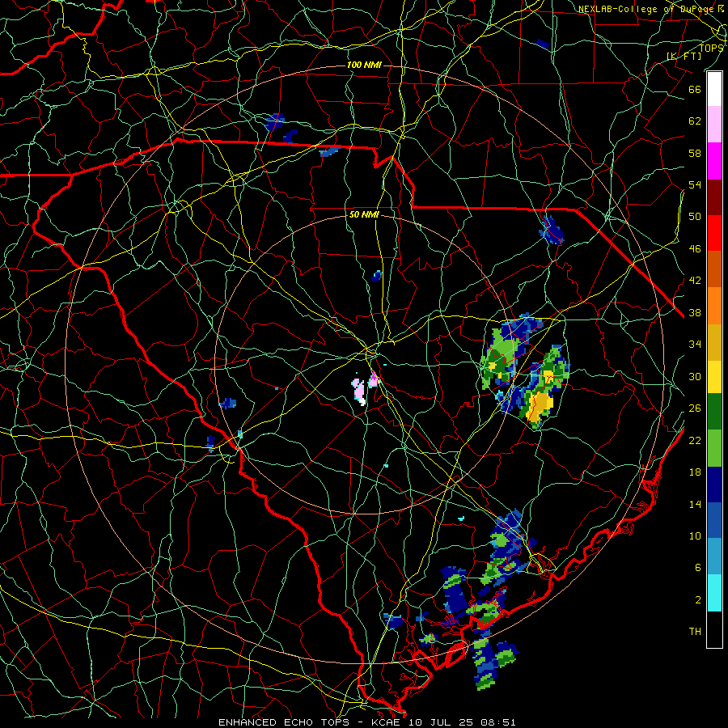Viewport: 728px width, 728px height.
Task: Select the magenta swatch in the color scale
Action: pyautogui.click(x=714, y=161)
